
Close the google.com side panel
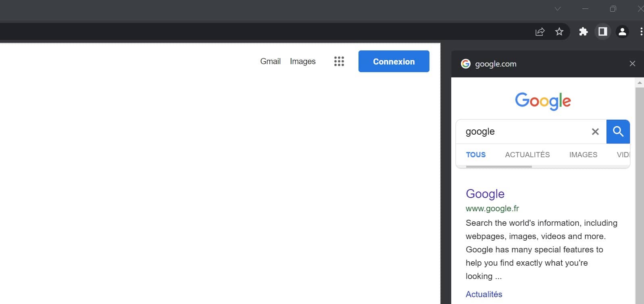pos(632,64)
